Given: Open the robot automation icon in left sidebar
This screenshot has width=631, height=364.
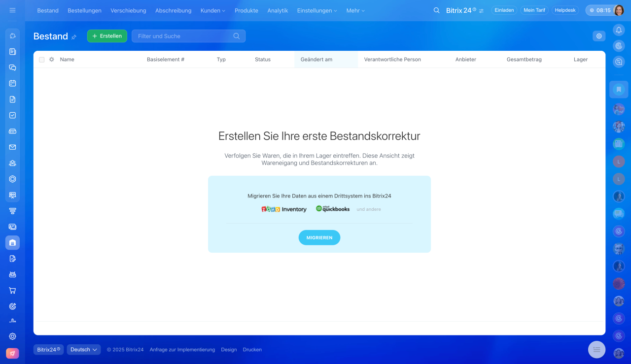Looking at the screenshot, I should 12,274.
